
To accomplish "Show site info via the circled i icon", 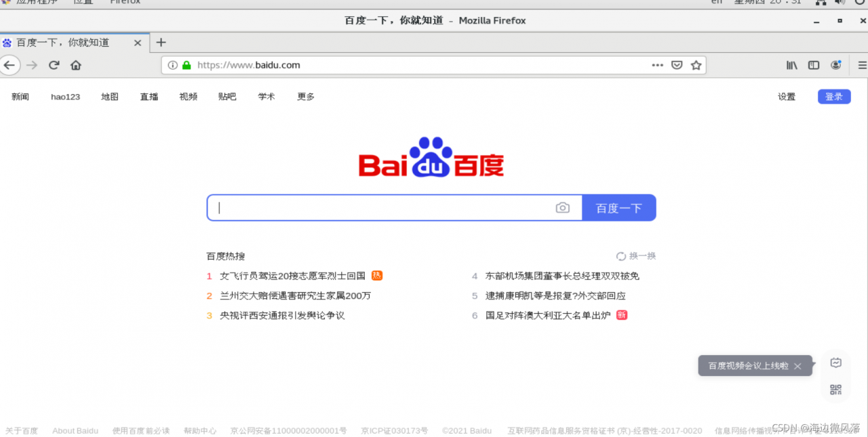I will (x=172, y=65).
